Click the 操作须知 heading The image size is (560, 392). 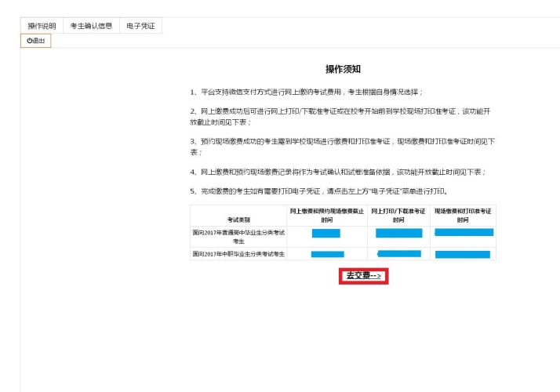343,70
